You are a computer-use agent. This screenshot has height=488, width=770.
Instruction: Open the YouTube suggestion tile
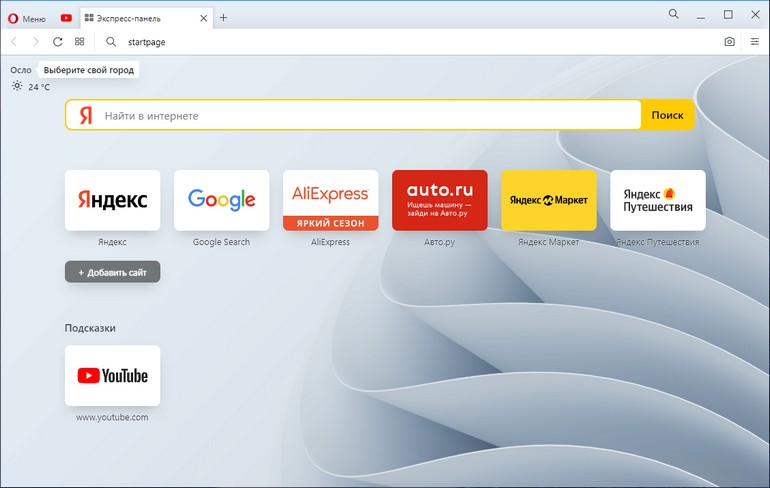(112, 376)
